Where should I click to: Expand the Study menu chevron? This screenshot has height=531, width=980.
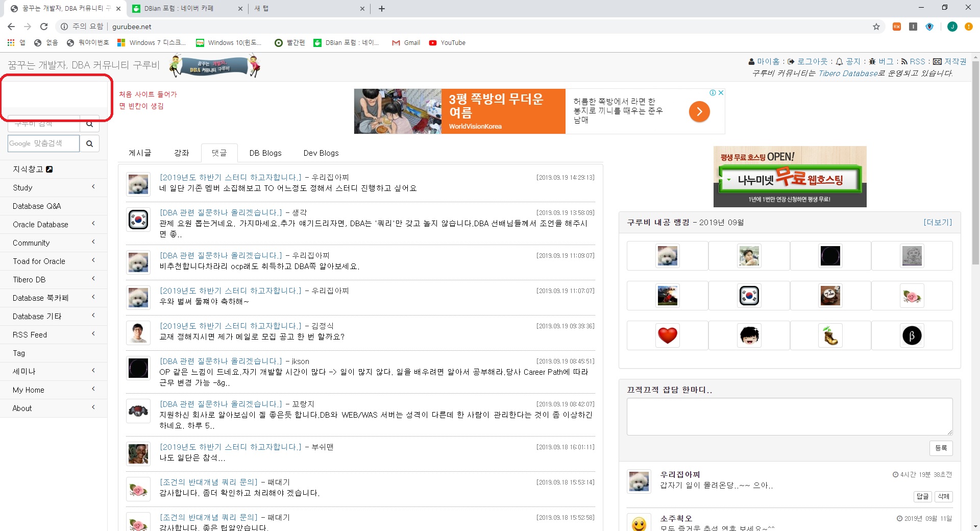pyautogui.click(x=93, y=187)
